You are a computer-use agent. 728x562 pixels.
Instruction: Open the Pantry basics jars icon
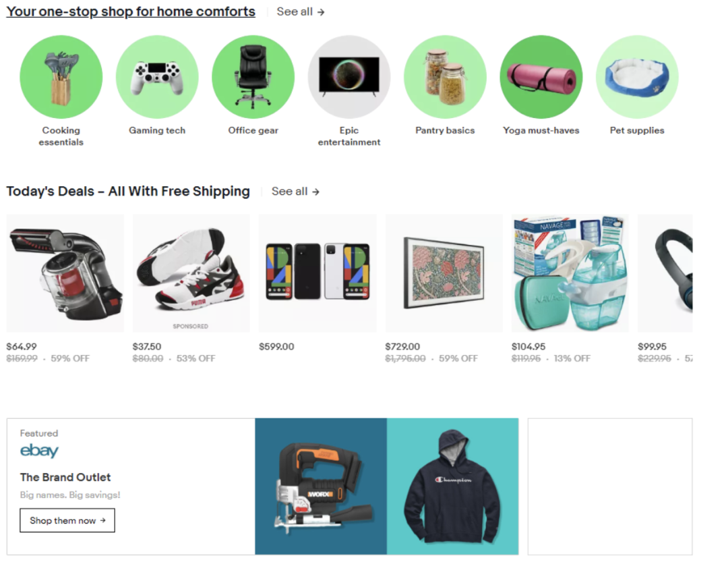[446, 77]
